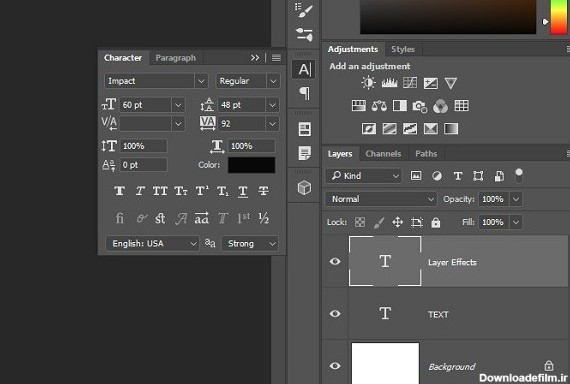This screenshot has height=384, width=570.
Task: Open the Notes panel icon in dock
Action: pyautogui.click(x=304, y=153)
